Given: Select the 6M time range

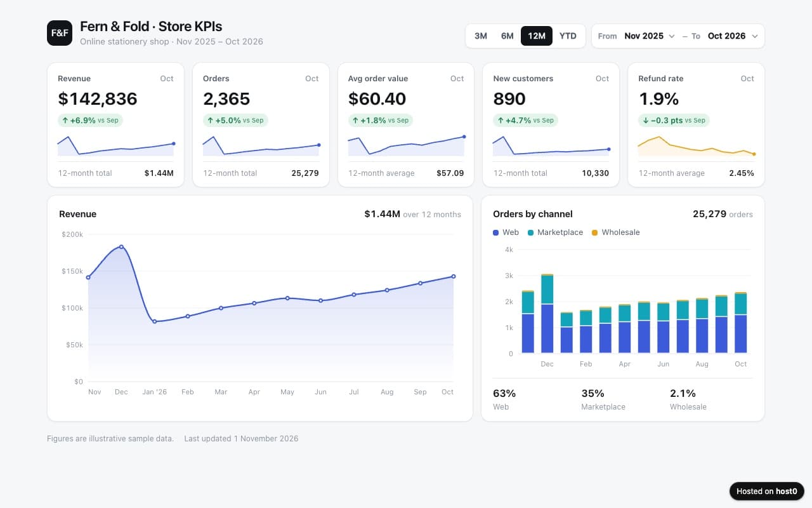Looking at the screenshot, I should (x=507, y=36).
